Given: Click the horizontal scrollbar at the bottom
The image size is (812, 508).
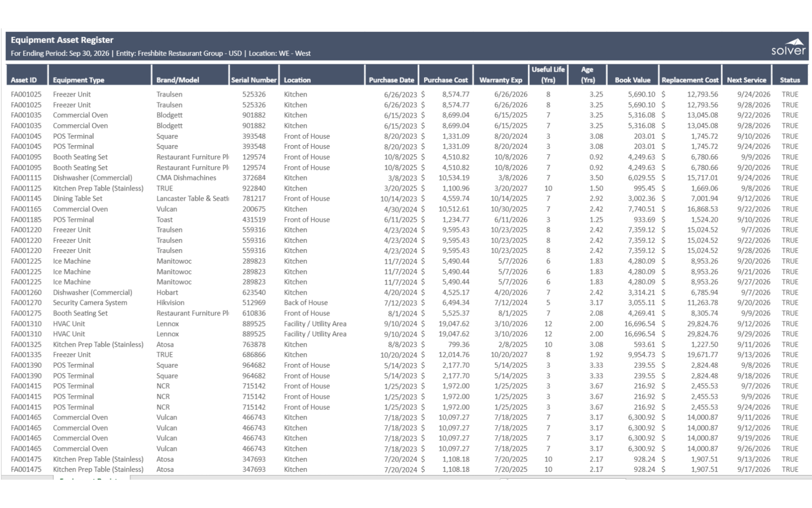Looking at the screenshot, I should click(x=567, y=478).
